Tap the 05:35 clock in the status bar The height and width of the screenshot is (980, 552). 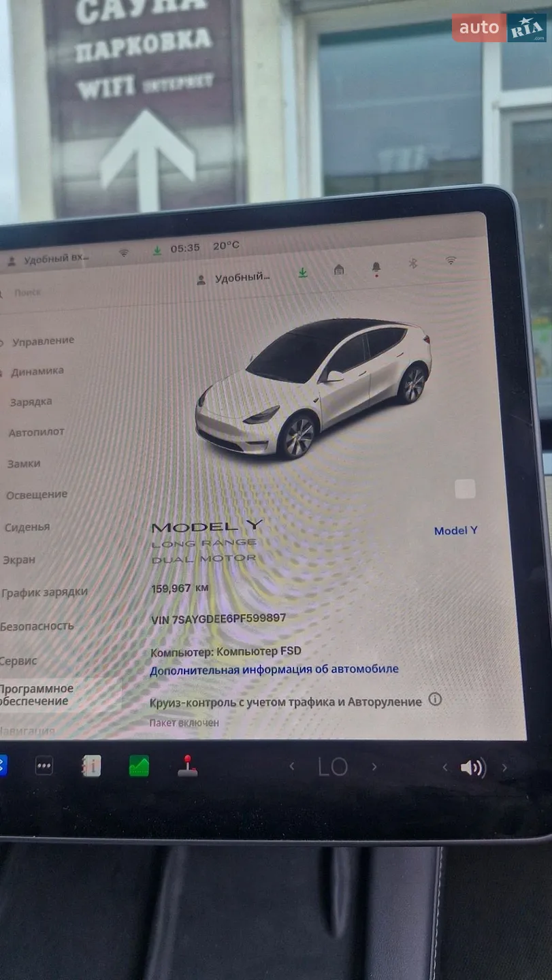pos(185,248)
